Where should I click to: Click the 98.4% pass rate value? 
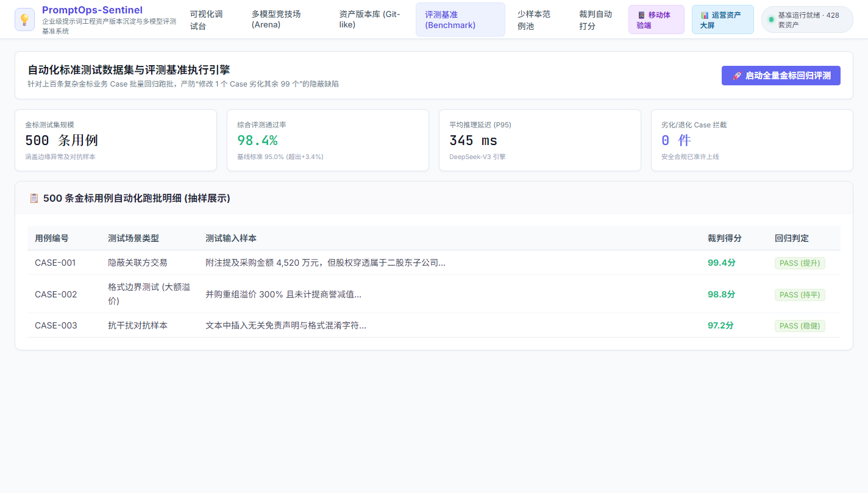coord(257,140)
